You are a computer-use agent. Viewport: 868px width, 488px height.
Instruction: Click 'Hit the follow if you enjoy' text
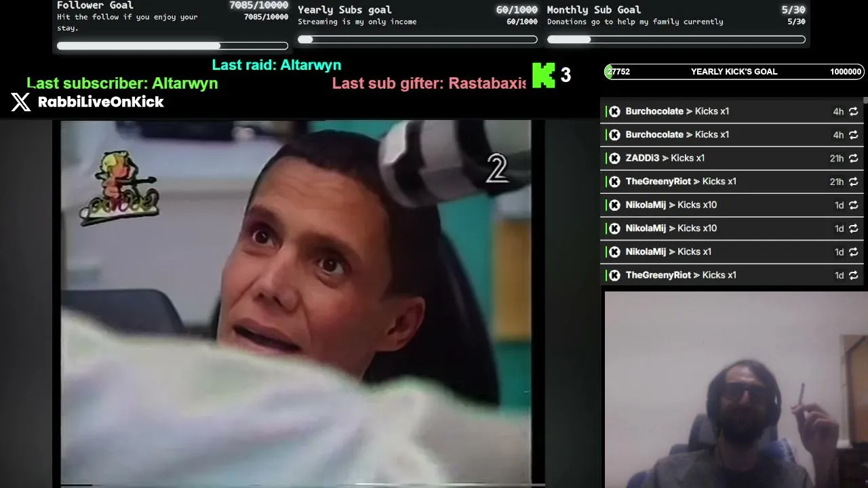pos(127,22)
